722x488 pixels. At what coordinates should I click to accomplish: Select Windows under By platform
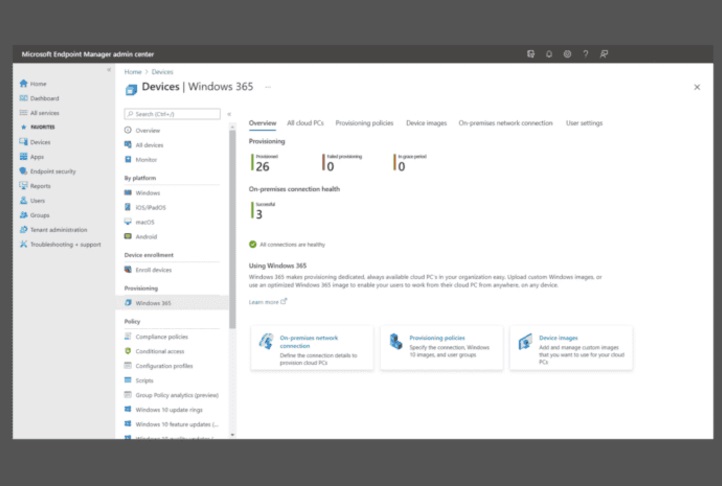click(x=142, y=193)
